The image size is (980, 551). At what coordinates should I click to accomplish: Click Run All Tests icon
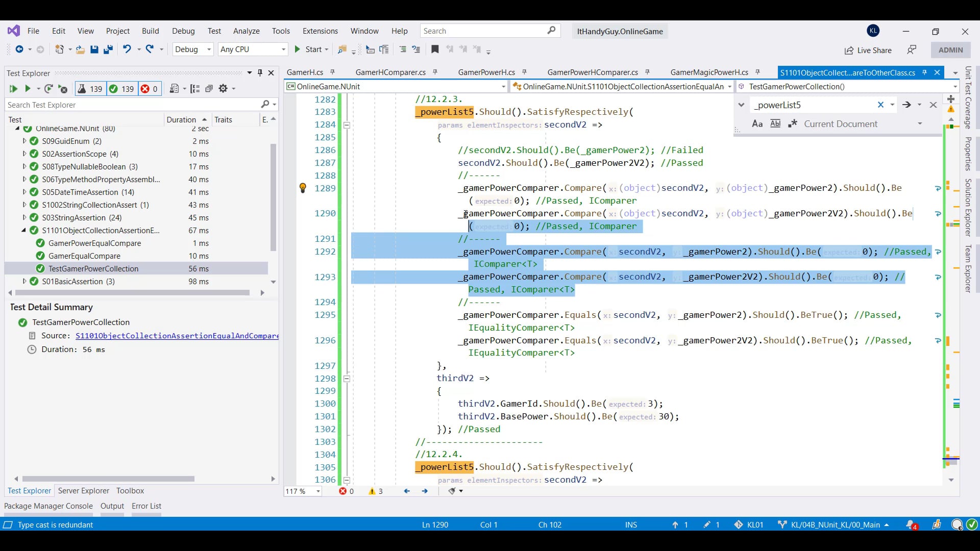tap(13, 89)
